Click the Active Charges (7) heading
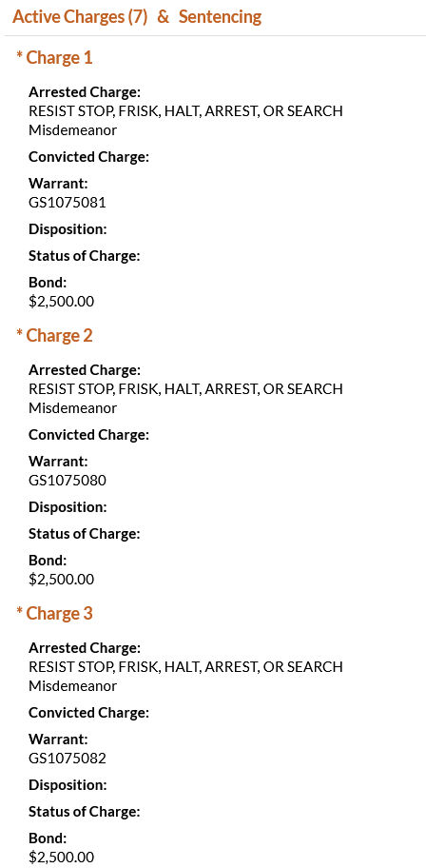The width and height of the screenshot is (426, 868). 80,17
